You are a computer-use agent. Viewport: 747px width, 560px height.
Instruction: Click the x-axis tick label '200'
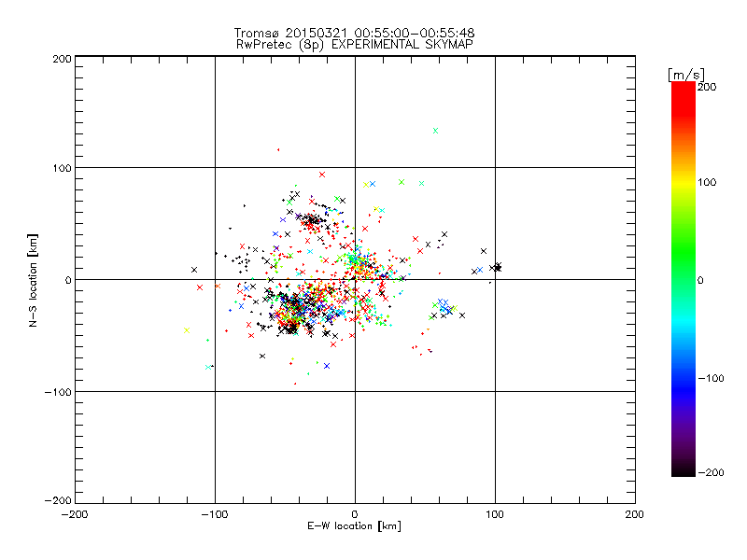(635, 515)
